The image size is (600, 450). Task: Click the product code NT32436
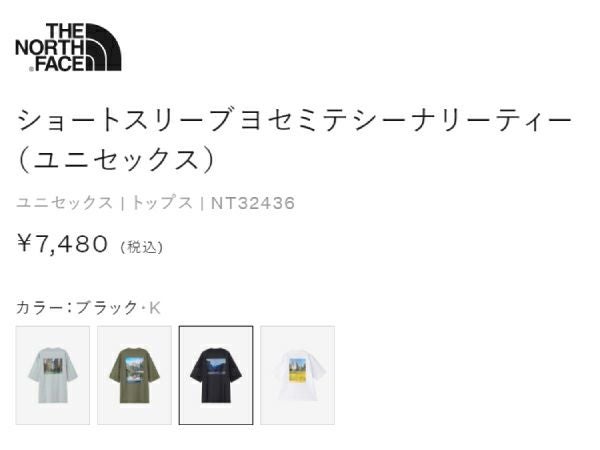click(253, 203)
